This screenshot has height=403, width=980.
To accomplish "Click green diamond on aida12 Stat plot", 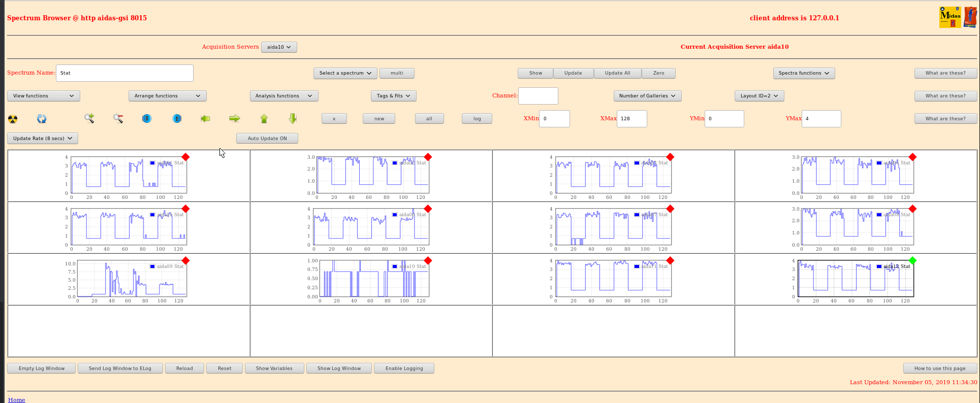I will [x=912, y=260].
